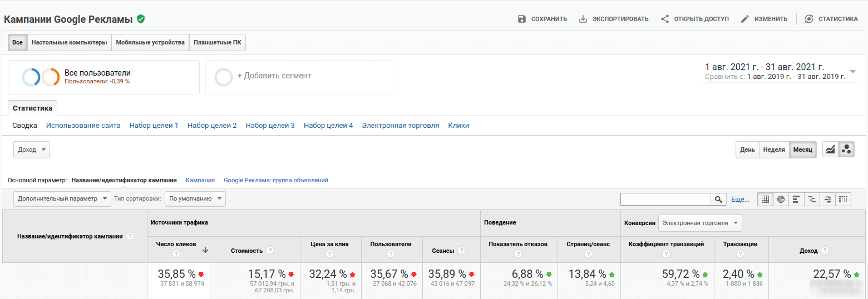
Task: Open help icon under Коэффициент транзакций
Action: pyautogui.click(x=666, y=254)
